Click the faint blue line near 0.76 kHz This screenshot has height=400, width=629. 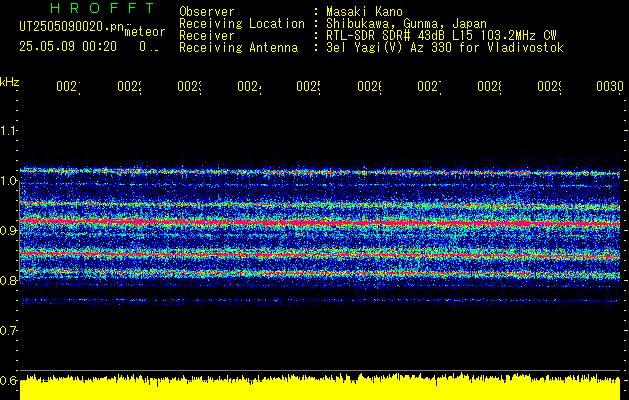[x=320, y=300]
